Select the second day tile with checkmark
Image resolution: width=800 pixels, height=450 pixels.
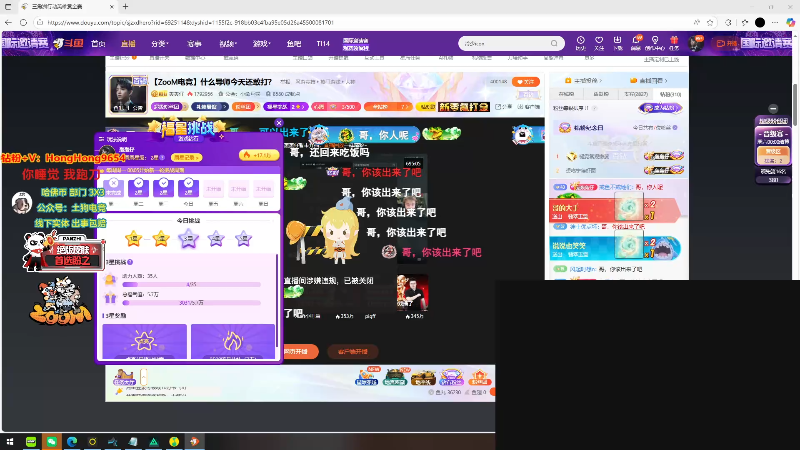(138, 188)
